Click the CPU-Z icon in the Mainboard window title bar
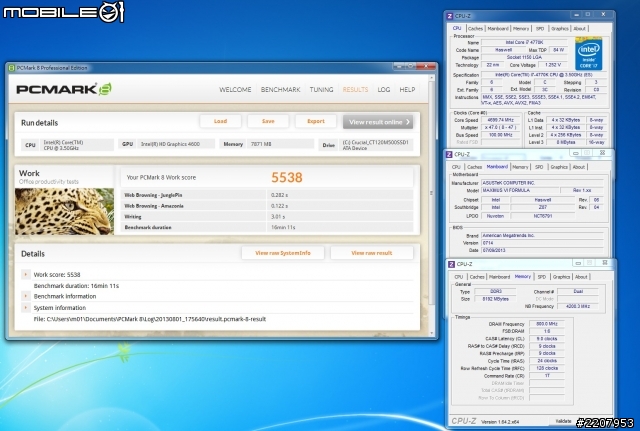This screenshot has width=640, height=431. (449, 154)
